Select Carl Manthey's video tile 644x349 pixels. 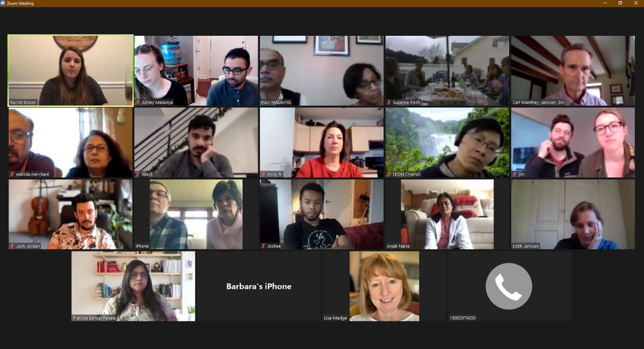(573, 71)
